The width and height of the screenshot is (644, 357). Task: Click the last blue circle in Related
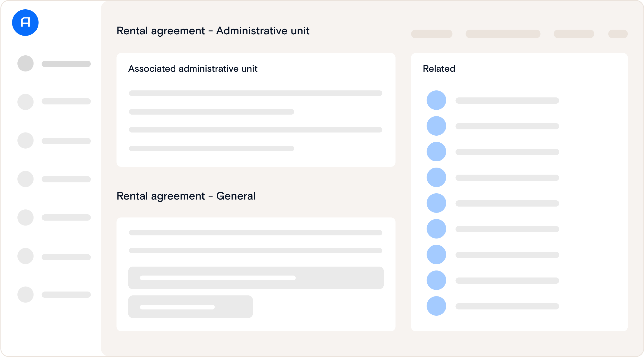pyautogui.click(x=436, y=306)
